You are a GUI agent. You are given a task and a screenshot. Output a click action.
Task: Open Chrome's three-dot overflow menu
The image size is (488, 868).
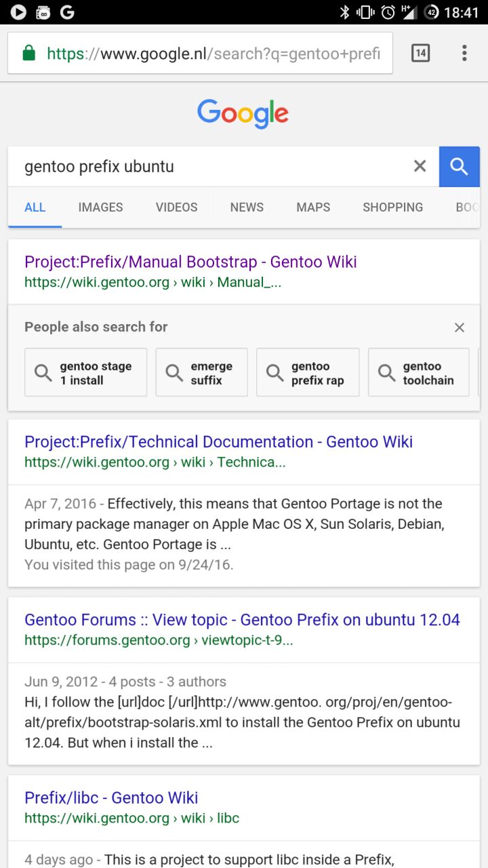click(464, 53)
